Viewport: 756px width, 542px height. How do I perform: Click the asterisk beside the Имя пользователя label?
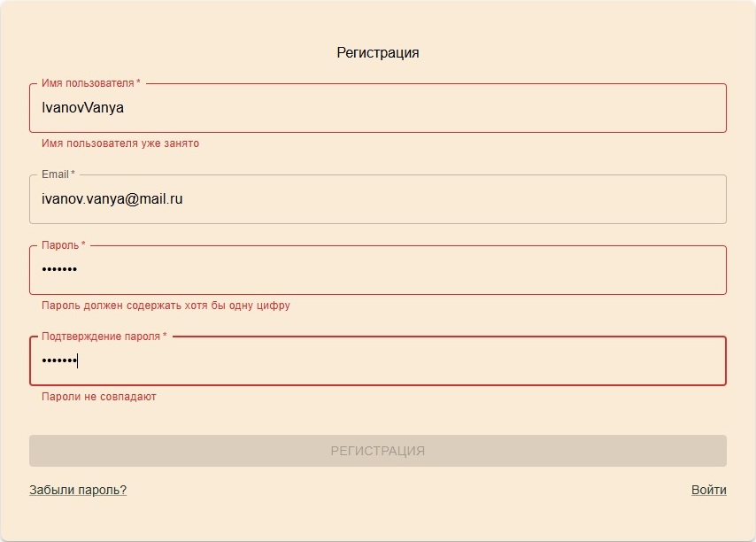[x=138, y=83]
